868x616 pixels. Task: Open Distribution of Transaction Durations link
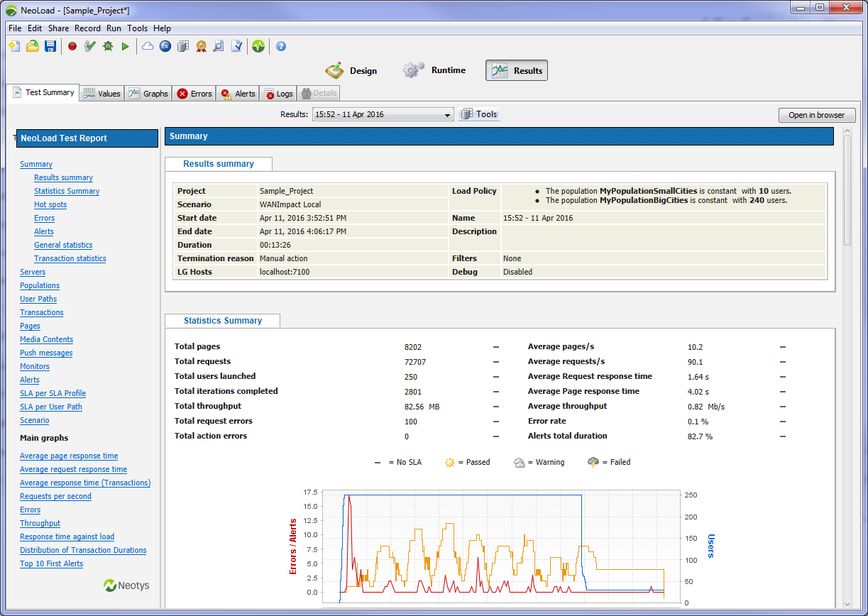click(x=83, y=550)
